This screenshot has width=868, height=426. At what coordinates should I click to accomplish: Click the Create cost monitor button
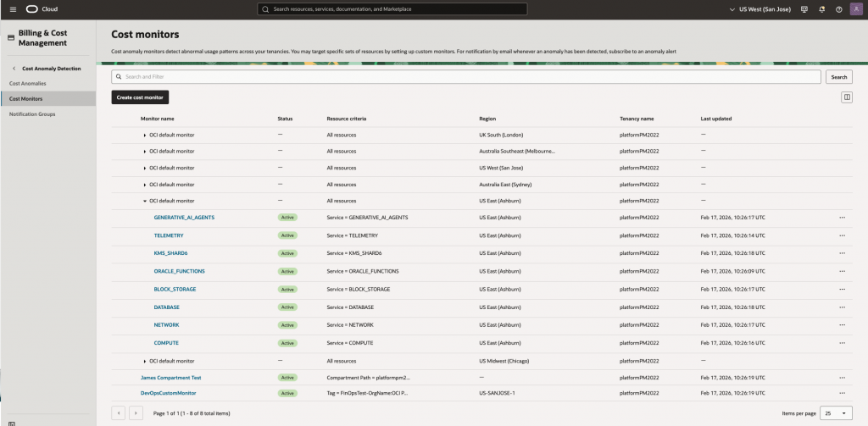(140, 97)
